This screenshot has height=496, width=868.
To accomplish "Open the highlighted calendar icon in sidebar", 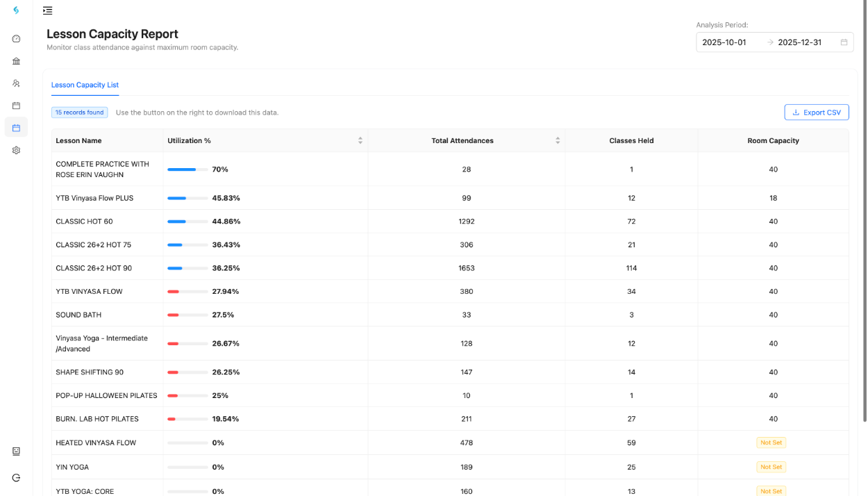I will pyautogui.click(x=16, y=128).
